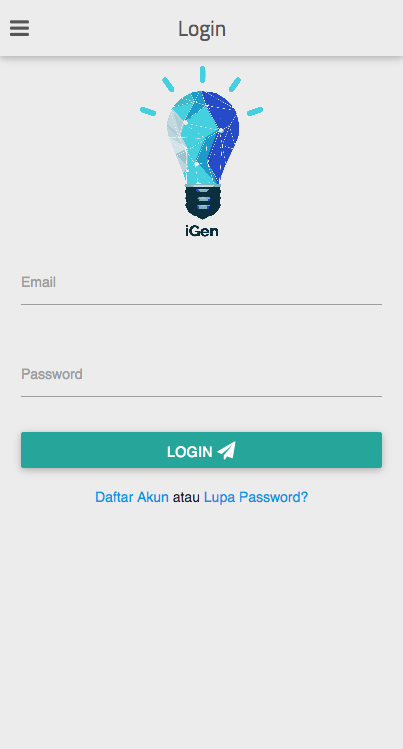Click the Password placeholder label
The image size is (403, 749).
[52, 374]
